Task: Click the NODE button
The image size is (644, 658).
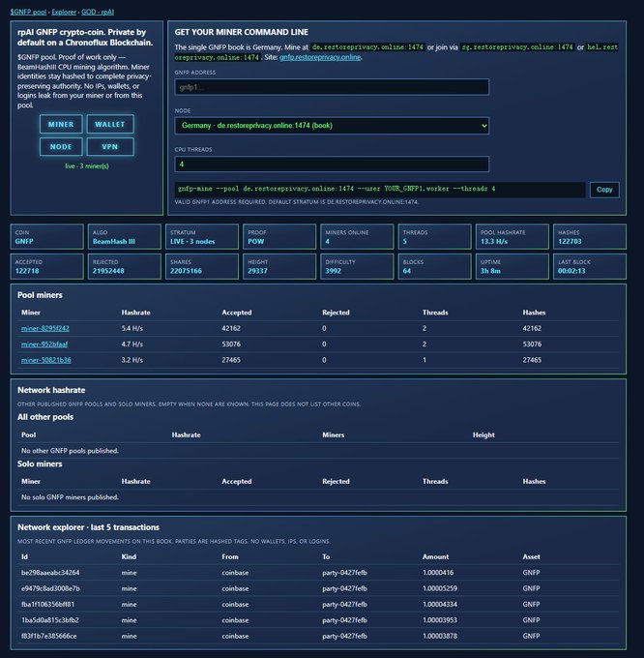Action: 61,147
